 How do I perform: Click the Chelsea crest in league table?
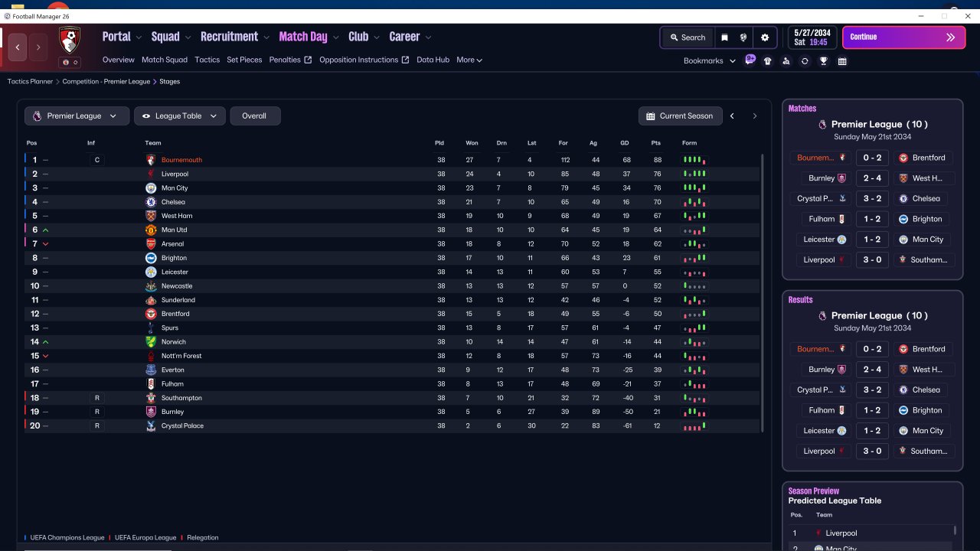(151, 202)
